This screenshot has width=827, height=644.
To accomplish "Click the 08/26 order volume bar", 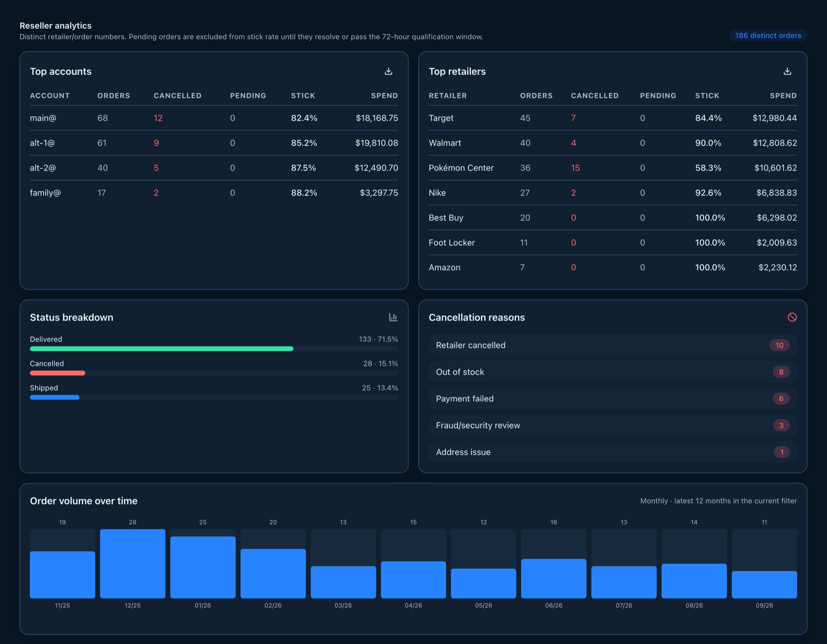I will point(694,581).
